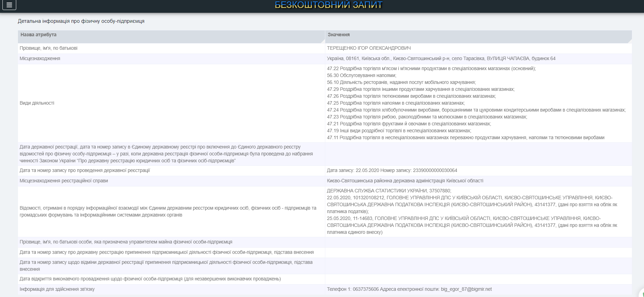Click the page heading 'Детальна інформація про фізичну особу-підприємця'
Screen dimensions: 644x297
point(81,21)
